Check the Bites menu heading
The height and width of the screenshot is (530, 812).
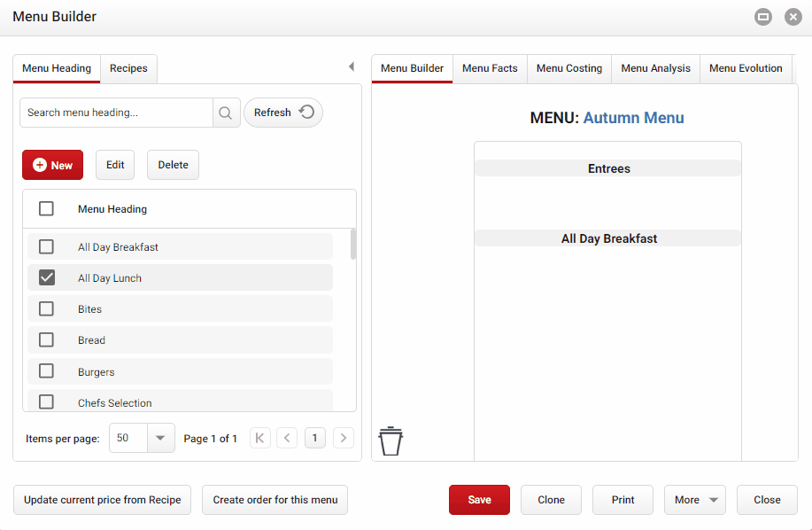click(x=45, y=308)
